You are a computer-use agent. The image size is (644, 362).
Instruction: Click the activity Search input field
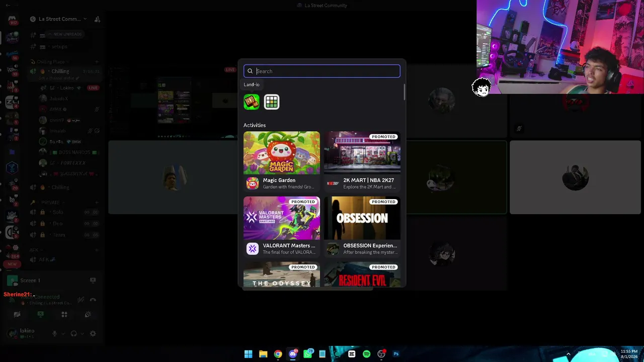coord(322,71)
